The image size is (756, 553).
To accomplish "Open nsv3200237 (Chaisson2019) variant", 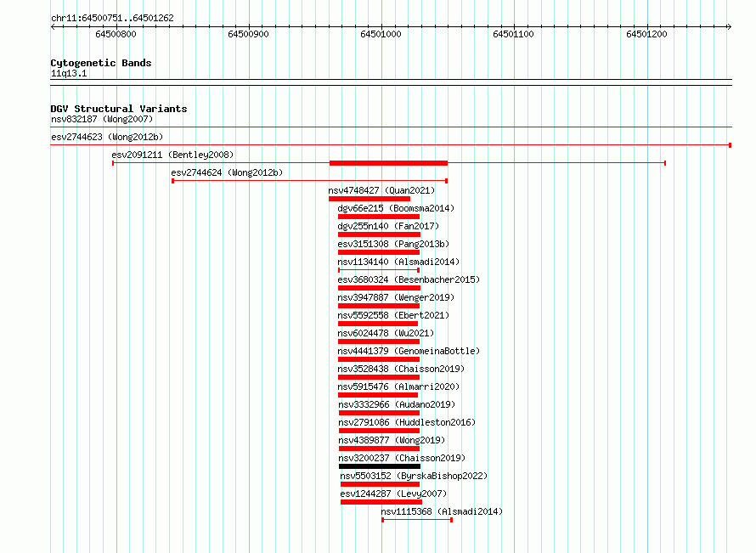I will point(402,458).
